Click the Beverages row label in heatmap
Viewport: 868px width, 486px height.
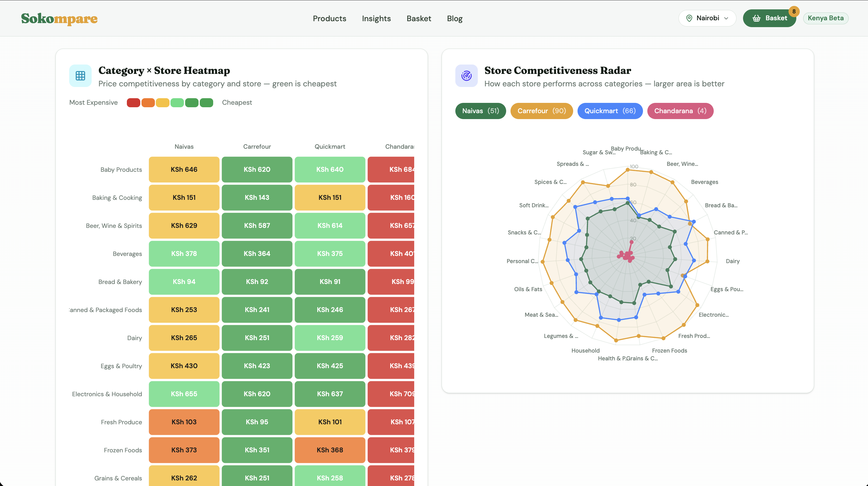(x=127, y=254)
